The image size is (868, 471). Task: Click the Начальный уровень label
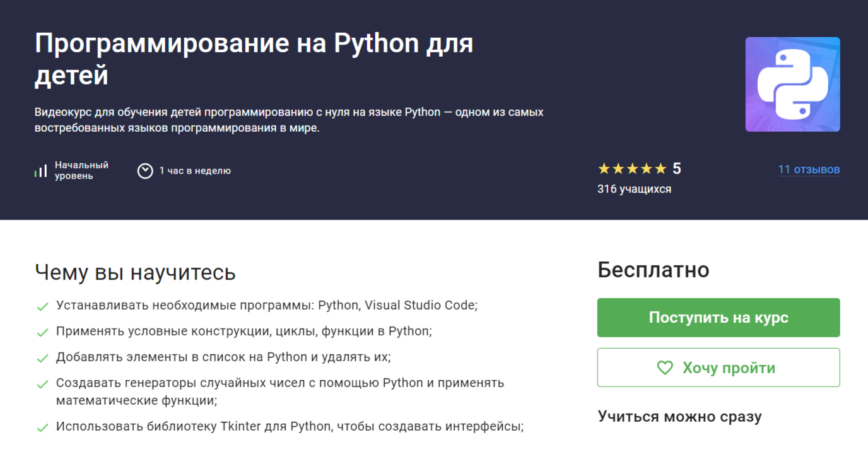(x=81, y=171)
